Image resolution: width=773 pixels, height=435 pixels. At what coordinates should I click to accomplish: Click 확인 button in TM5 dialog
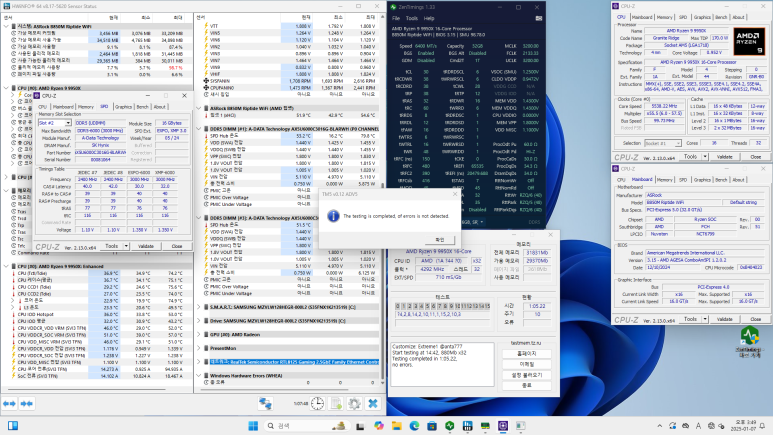439,240
